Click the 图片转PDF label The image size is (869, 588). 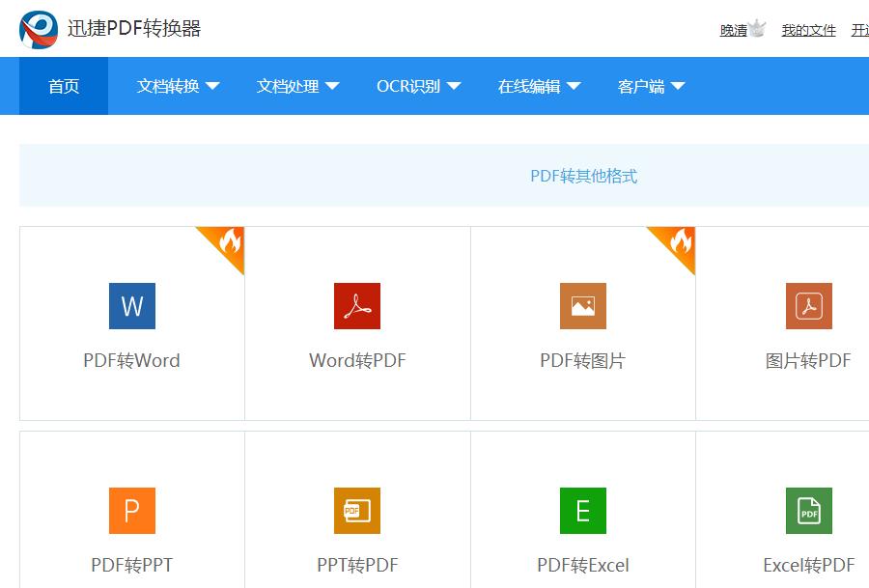point(808,361)
